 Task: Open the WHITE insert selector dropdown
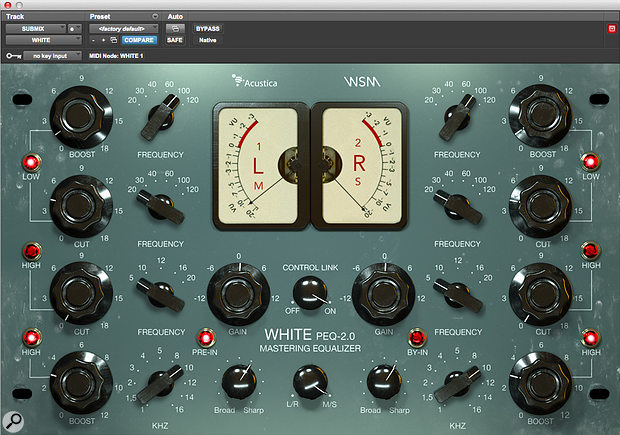(43, 40)
